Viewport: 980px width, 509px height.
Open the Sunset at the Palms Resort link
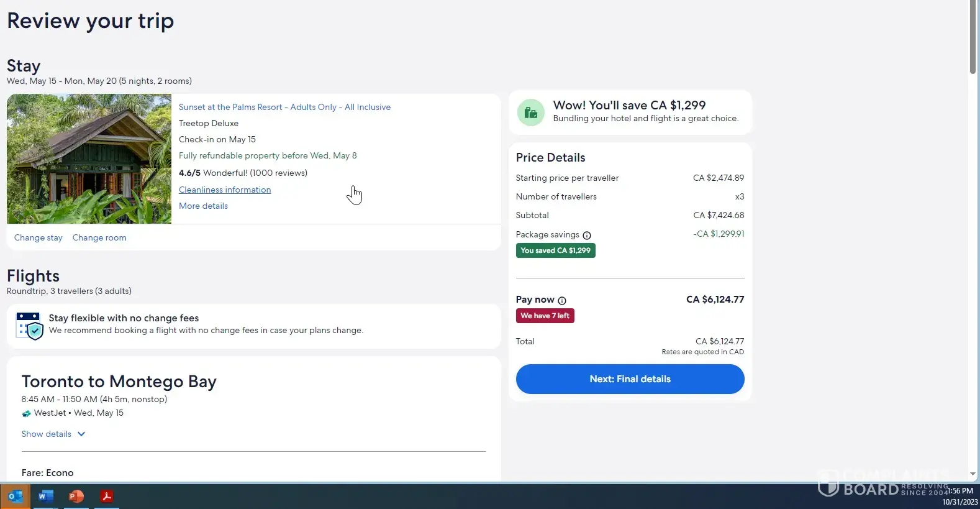pyautogui.click(x=284, y=107)
